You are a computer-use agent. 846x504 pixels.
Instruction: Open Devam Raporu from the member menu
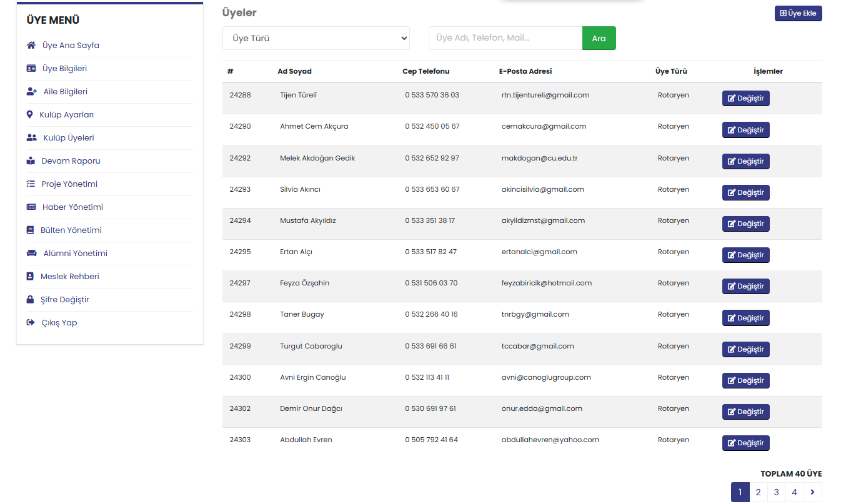(71, 161)
